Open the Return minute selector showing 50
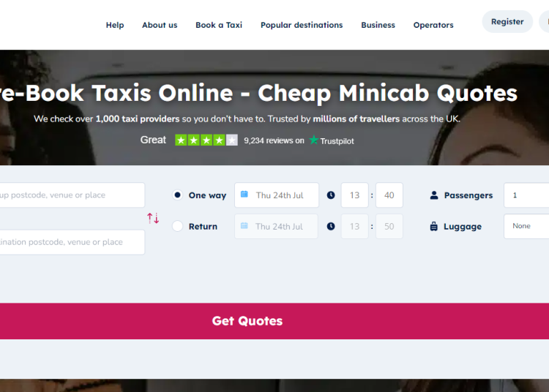 (389, 226)
